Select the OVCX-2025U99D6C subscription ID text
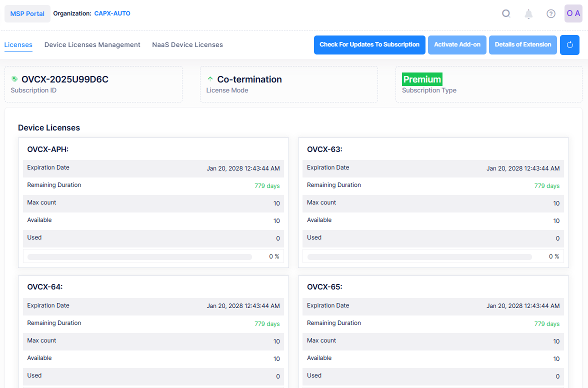This screenshot has width=588, height=388. tap(65, 79)
